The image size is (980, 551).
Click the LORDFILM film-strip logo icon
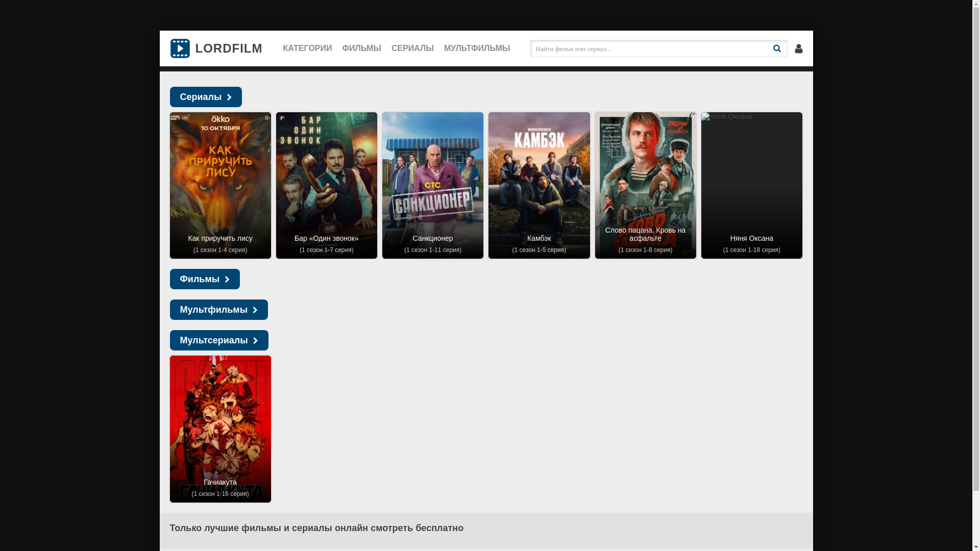[x=180, y=48]
